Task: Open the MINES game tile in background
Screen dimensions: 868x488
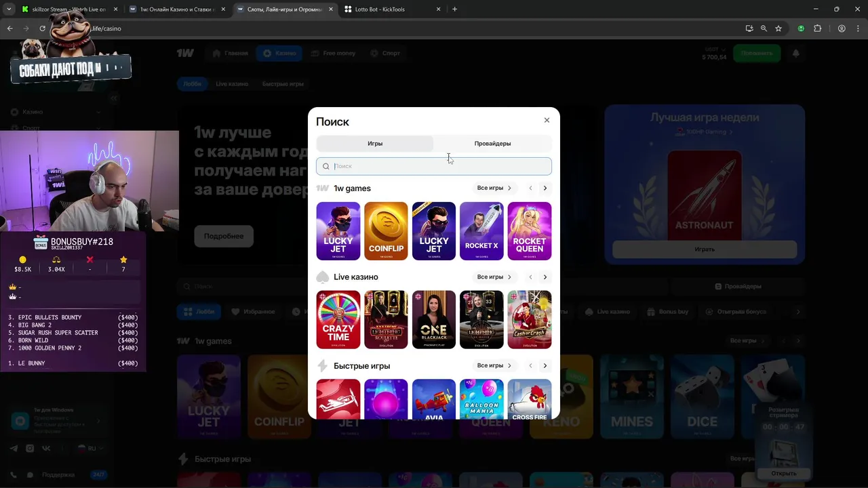Action: tap(631, 396)
